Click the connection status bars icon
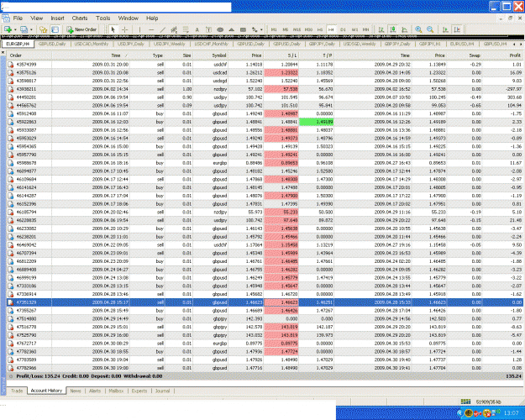 pyautogui.click(x=465, y=402)
